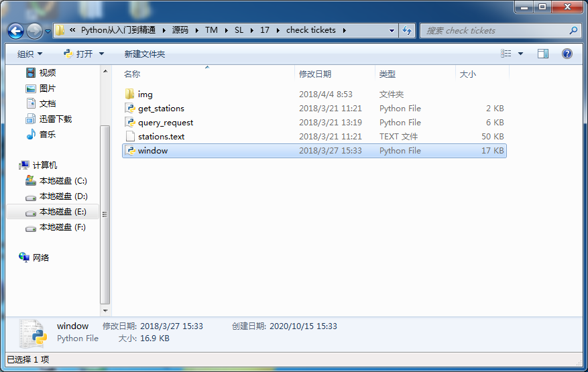Click the check tickets breadcrumb segment
Screen dimensions: 588x372
[x=311, y=30]
